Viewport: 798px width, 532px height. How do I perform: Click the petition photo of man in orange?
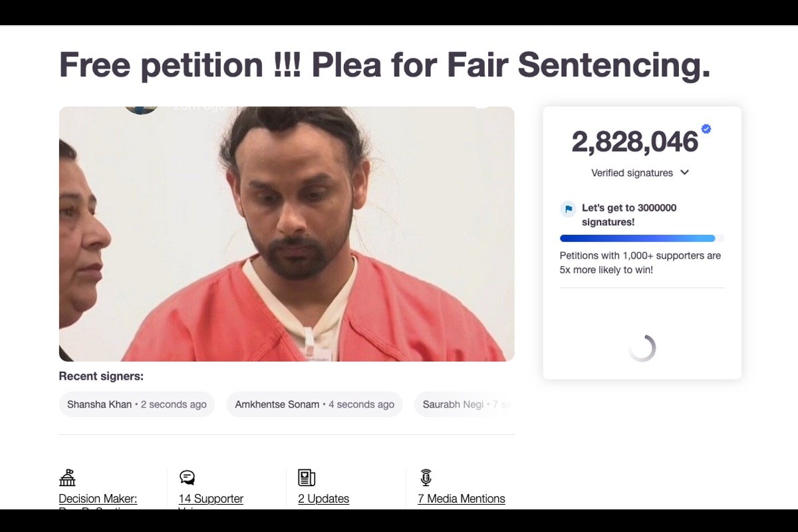pyautogui.click(x=287, y=234)
